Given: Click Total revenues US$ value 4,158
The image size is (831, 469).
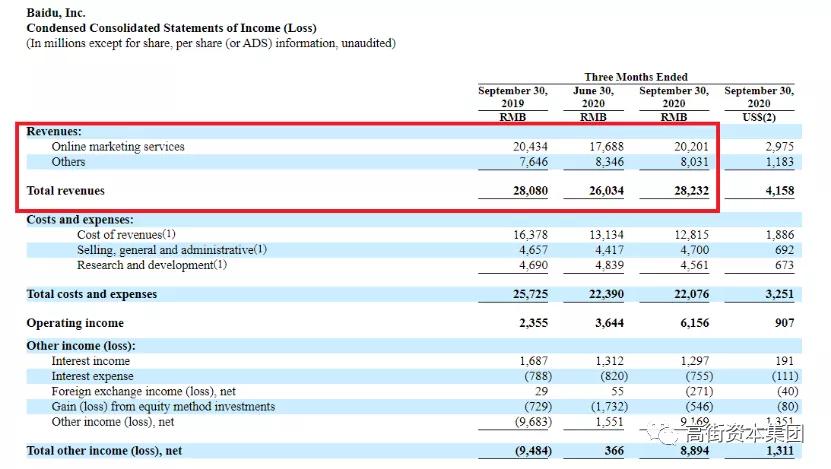Looking at the screenshot, I should tap(780, 191).
